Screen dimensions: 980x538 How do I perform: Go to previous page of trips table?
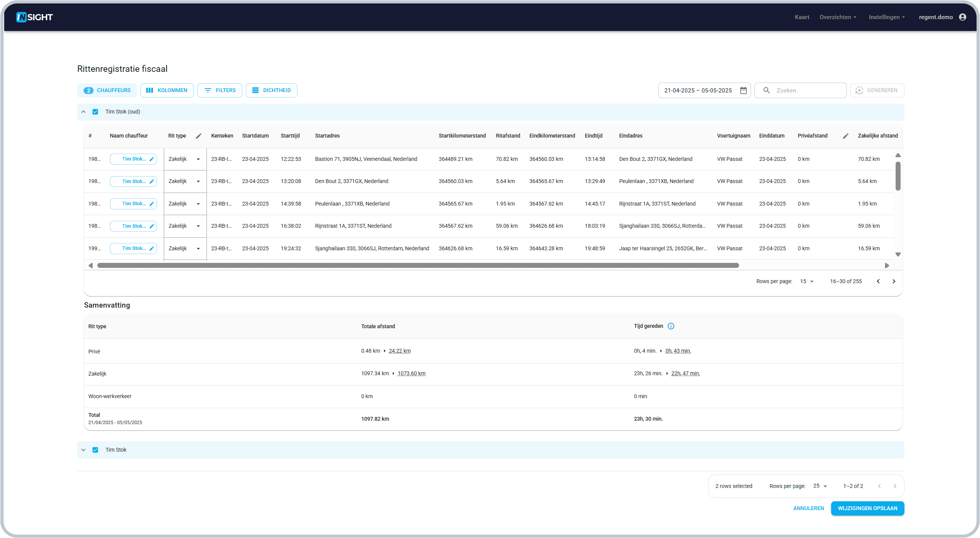[x=878, y=282]
